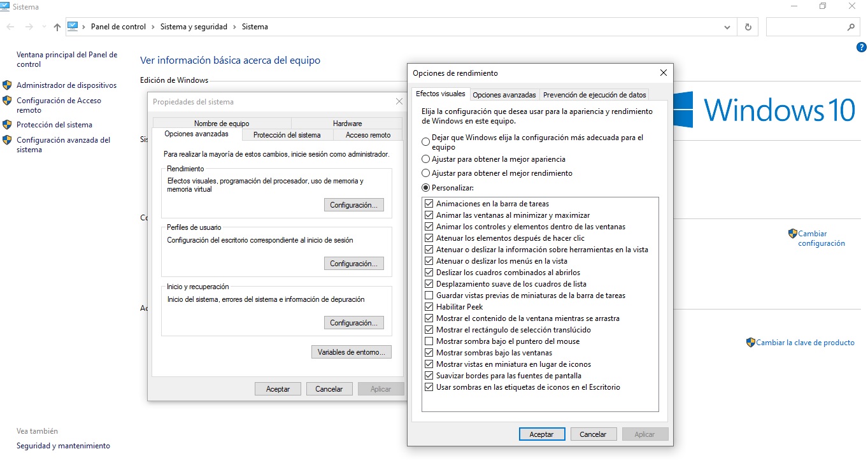Open the address bar history dropdown
This screenshot has width=868, height=463.
coord(728,27)
